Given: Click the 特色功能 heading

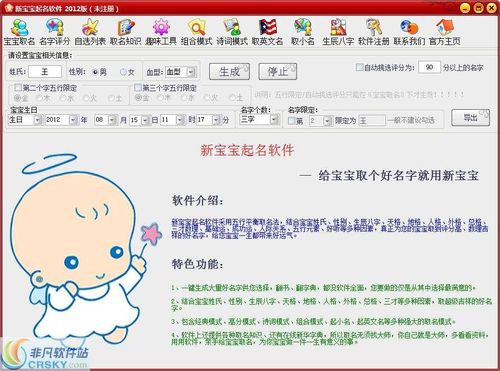Looking at the screenshot, I should pos(197,264).
